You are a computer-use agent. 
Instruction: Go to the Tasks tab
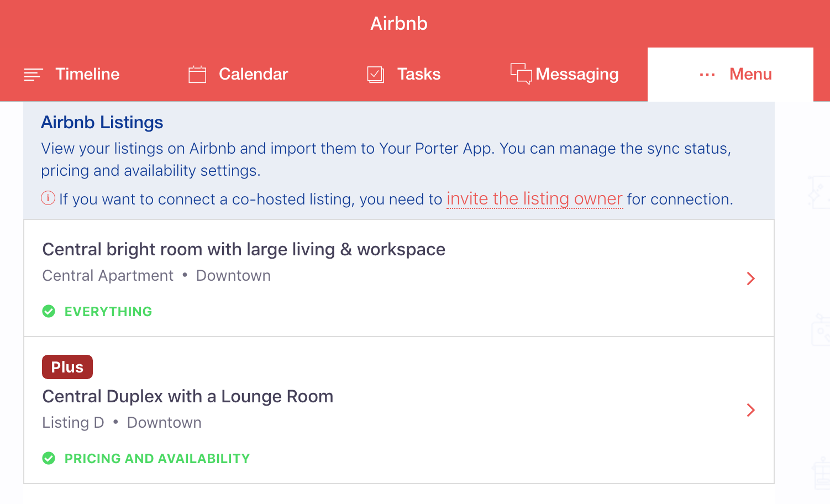(x=404, y=74)
